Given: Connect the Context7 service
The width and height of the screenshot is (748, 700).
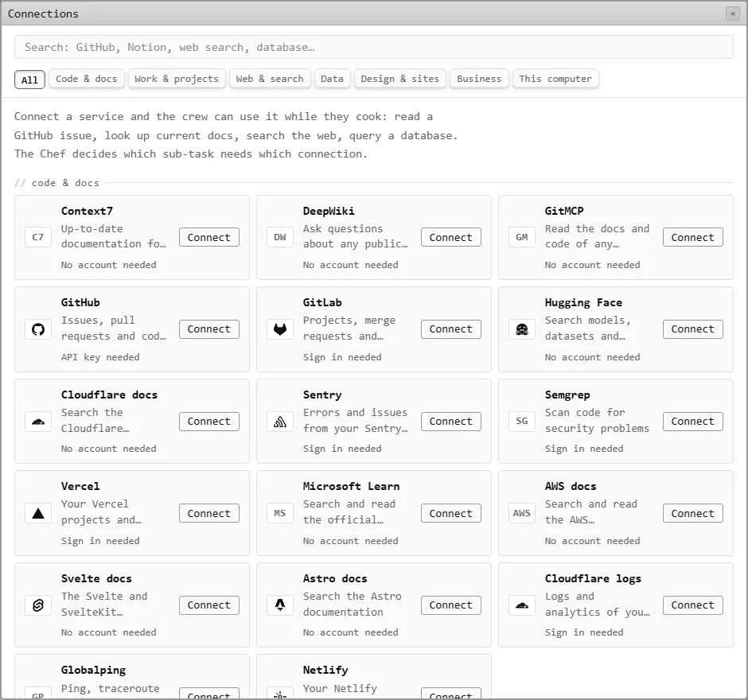Looking at the screenshot, I should pos(209,237).
